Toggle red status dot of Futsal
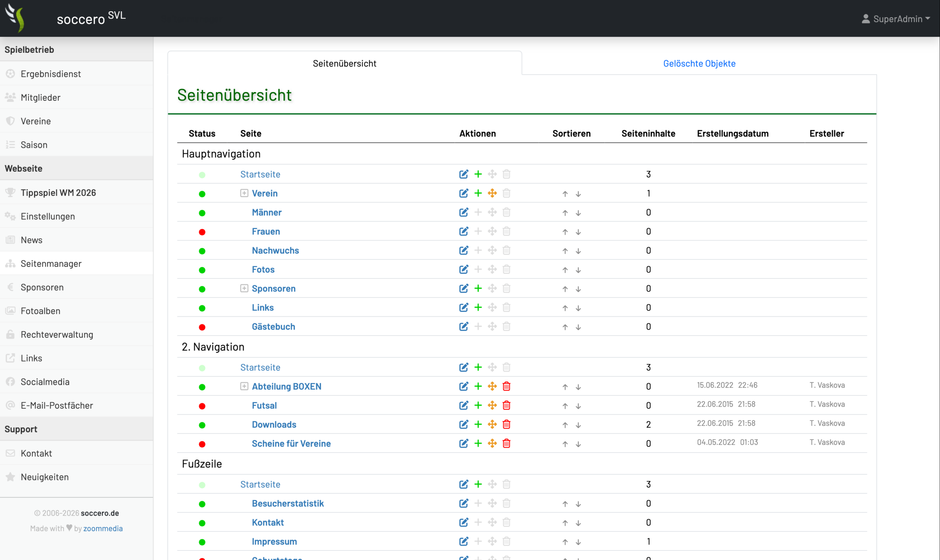940x560 pixels. point(202,406)
